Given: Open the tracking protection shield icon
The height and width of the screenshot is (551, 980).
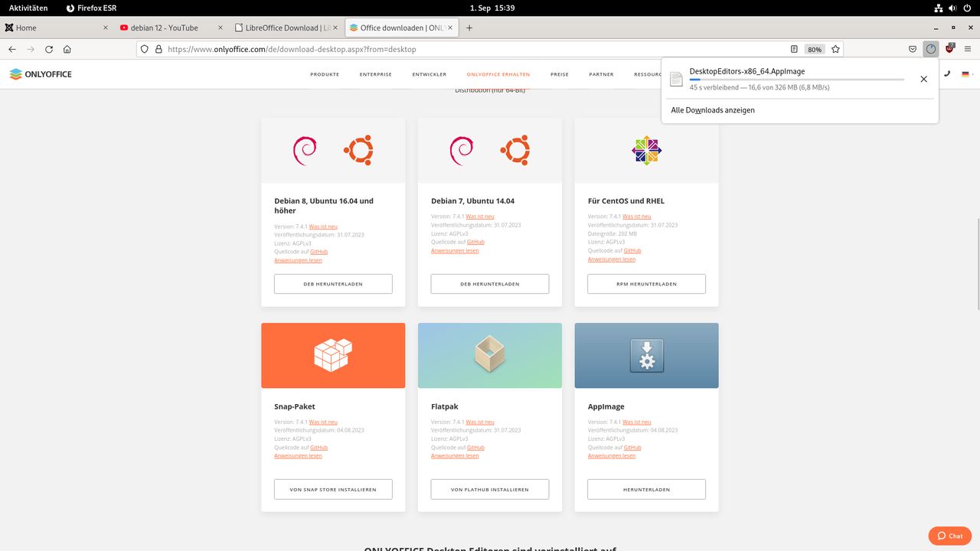Looking at the screenshot, I should (x=144, y=49).
